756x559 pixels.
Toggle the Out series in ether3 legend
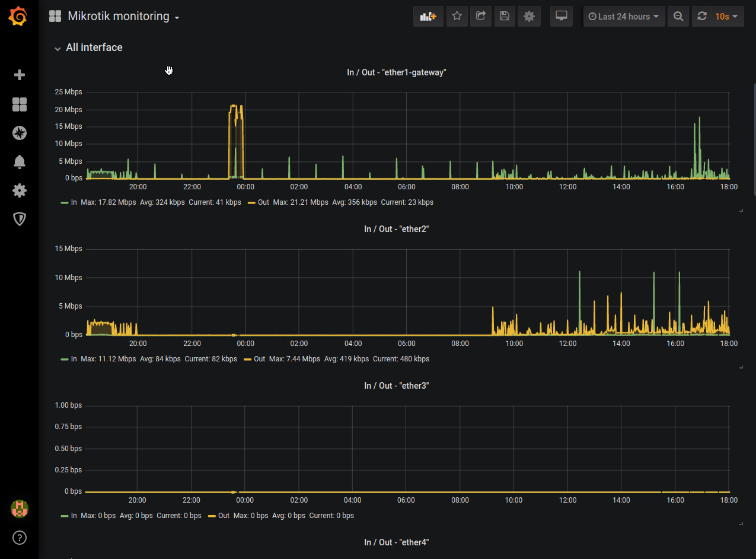tap(224, 516)
